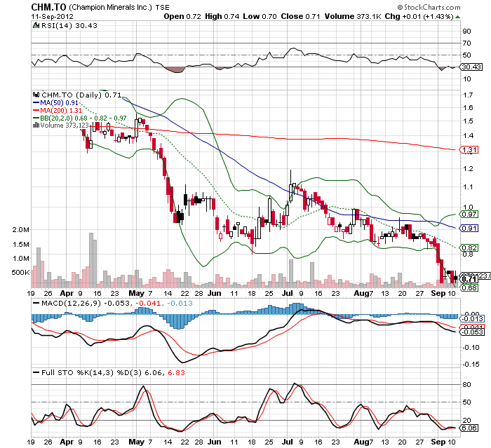
Task: Click the company name Champion Minerals Inc.
Action: click(x=110, y=7)
